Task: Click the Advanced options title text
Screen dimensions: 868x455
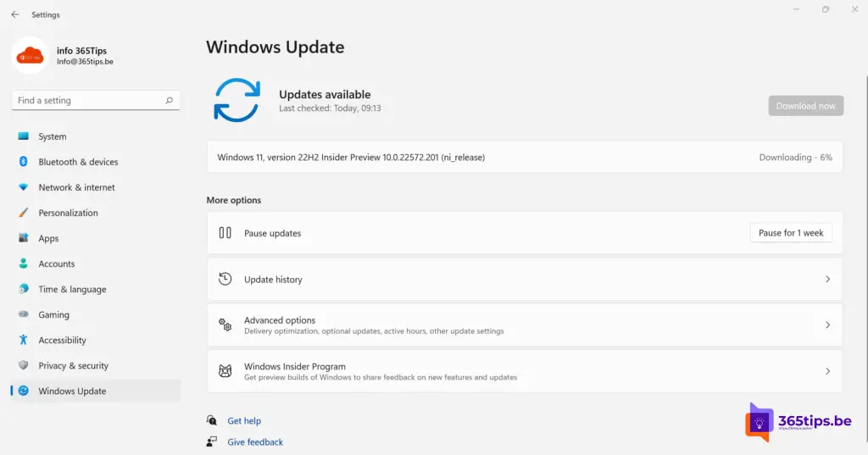Action: pos(280,320)
